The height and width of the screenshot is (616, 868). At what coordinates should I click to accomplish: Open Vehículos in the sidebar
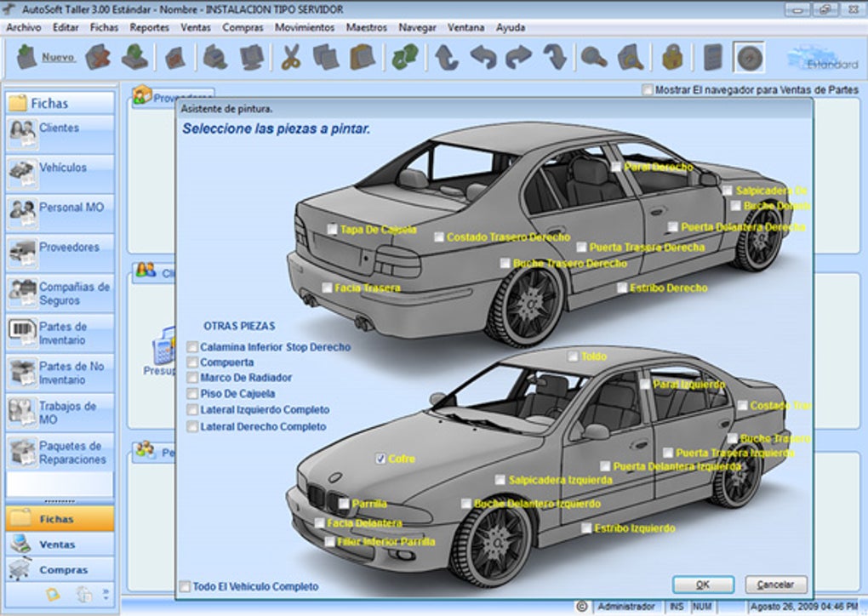[x=60, y=174]
